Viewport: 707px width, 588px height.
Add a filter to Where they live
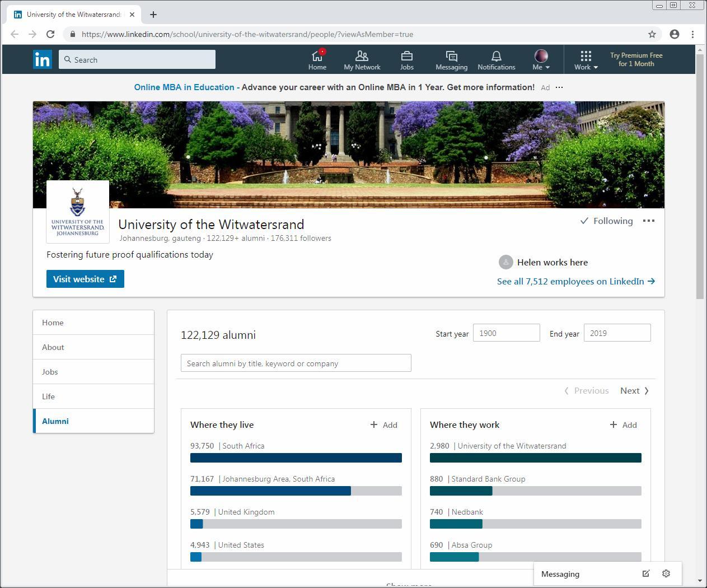click(384, 425)
